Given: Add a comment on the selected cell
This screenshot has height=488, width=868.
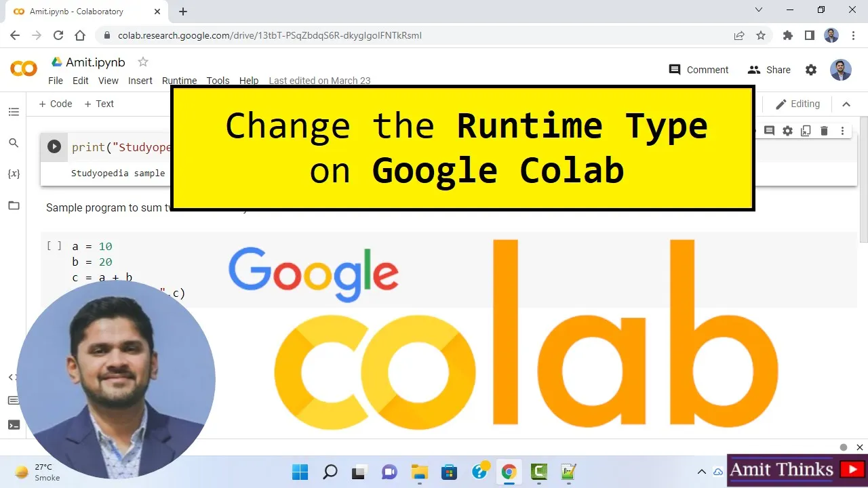Looking at the screenshot, I should tap(769, 131).
